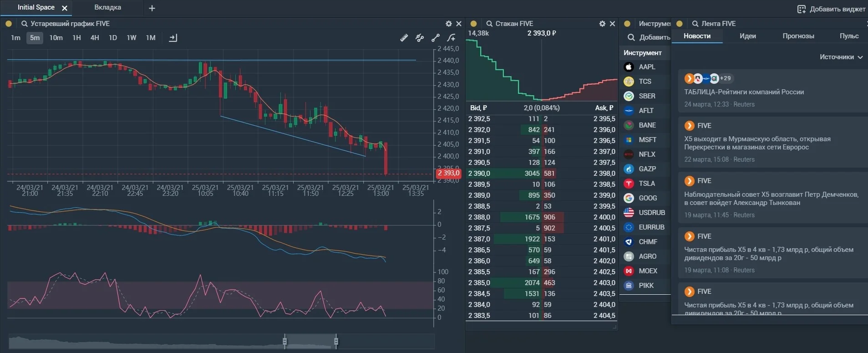Click search icon in chart FIVE header
Image resolution: width=868 pixels, height=353 pixels.
pos(25,24)
